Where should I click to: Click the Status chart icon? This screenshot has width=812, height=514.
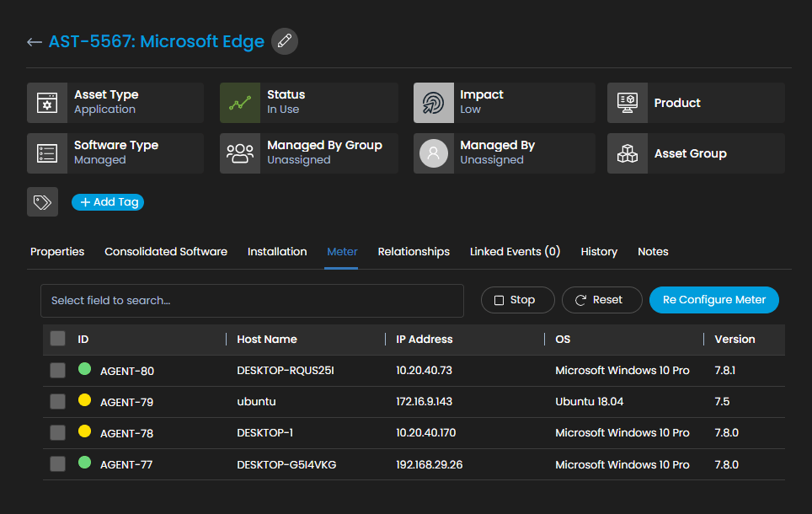coord(240,103)
